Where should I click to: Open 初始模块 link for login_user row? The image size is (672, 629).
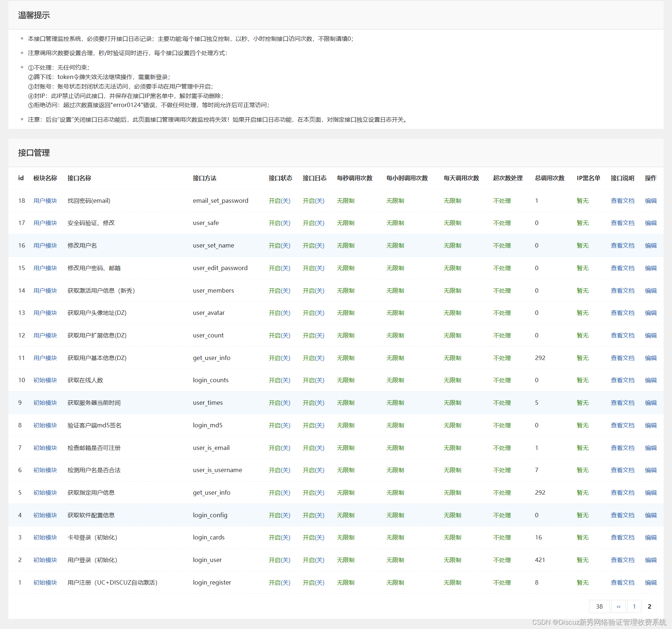point(45,560)
